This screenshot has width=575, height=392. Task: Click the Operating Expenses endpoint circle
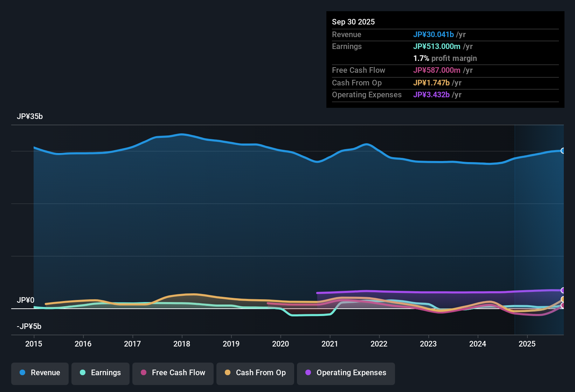[563, 290]
